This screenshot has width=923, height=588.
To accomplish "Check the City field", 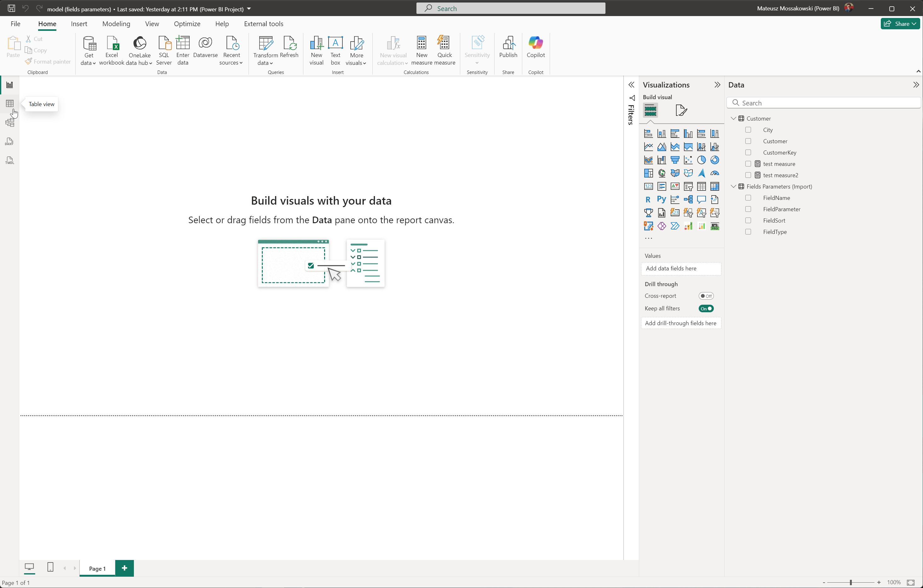I will point(748,130).
